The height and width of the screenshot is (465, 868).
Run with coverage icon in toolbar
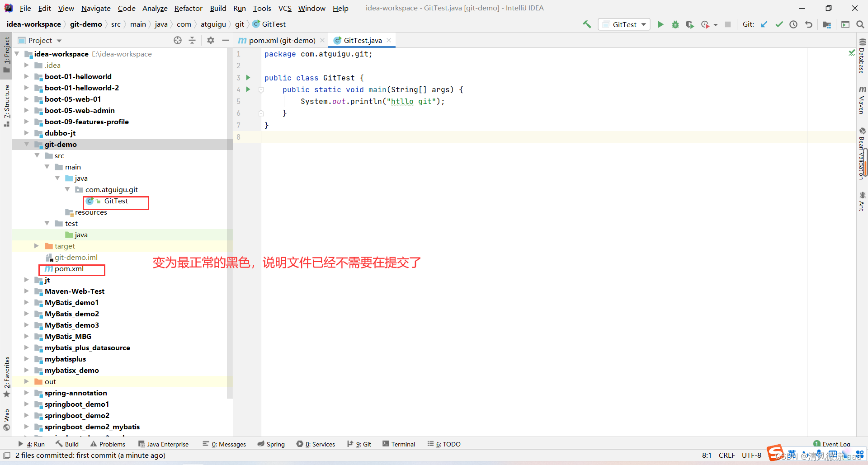[x=689, y=24]
